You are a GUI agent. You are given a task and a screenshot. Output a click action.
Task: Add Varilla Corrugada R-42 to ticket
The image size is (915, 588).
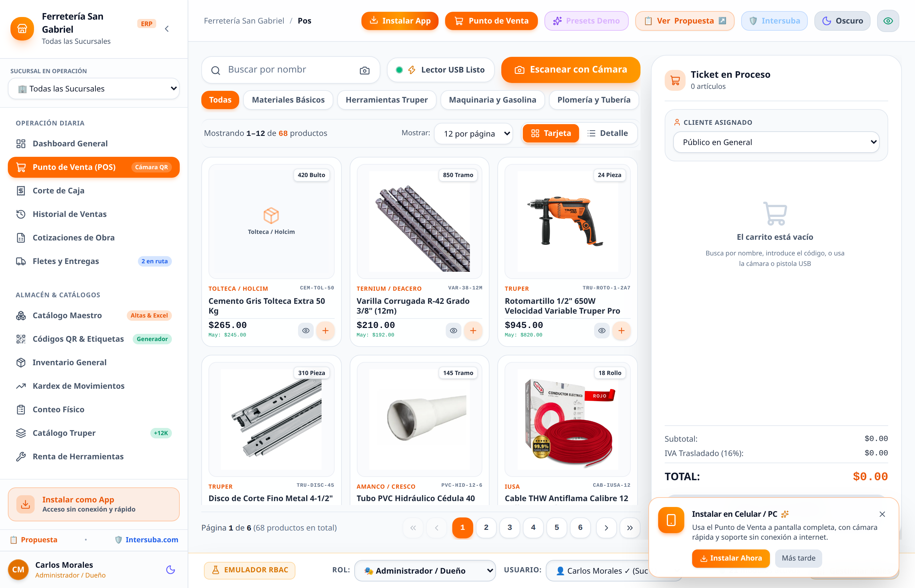click(473, 331)
